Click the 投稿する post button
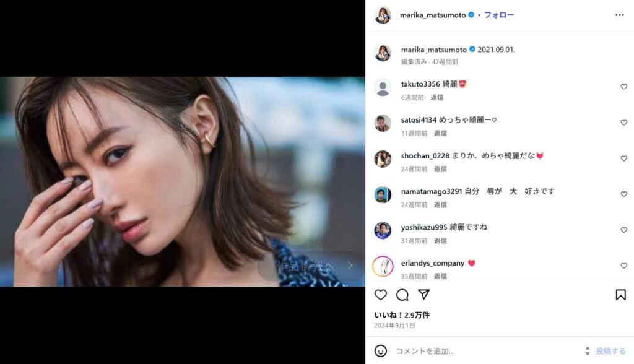634x364 pixels. click(x=610, y=351)
